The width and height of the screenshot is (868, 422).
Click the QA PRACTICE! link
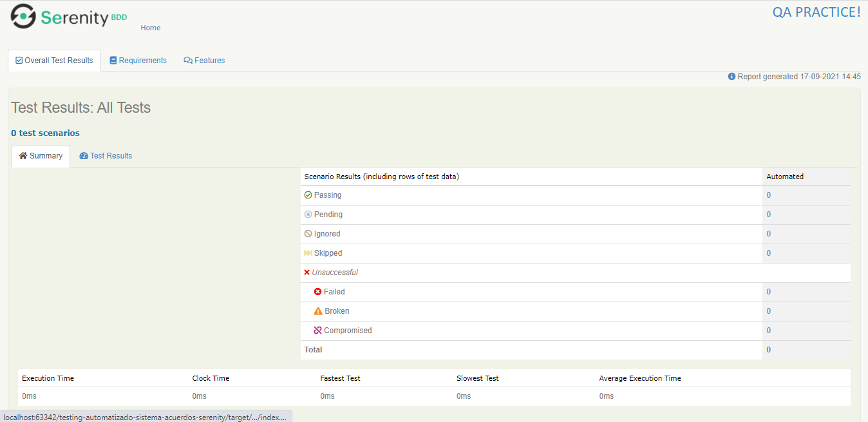816,12
